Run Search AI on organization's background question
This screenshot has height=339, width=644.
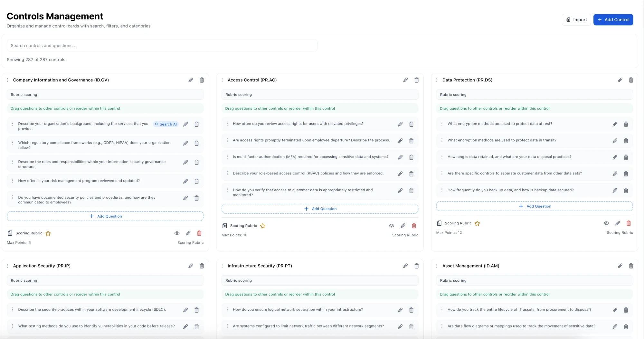pos(166,124)
